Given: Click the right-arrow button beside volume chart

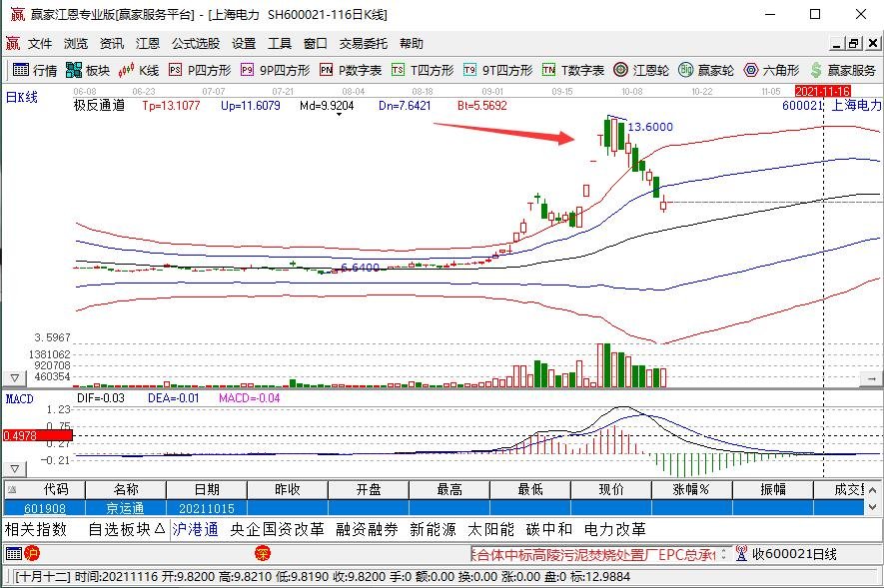Looking at the screenshot, I should click(871, 379).
